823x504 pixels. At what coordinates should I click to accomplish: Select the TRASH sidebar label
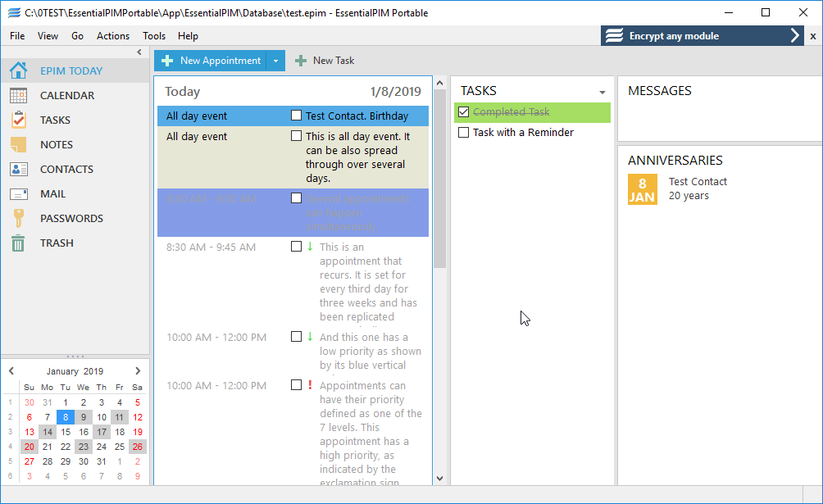click(57, 243)
